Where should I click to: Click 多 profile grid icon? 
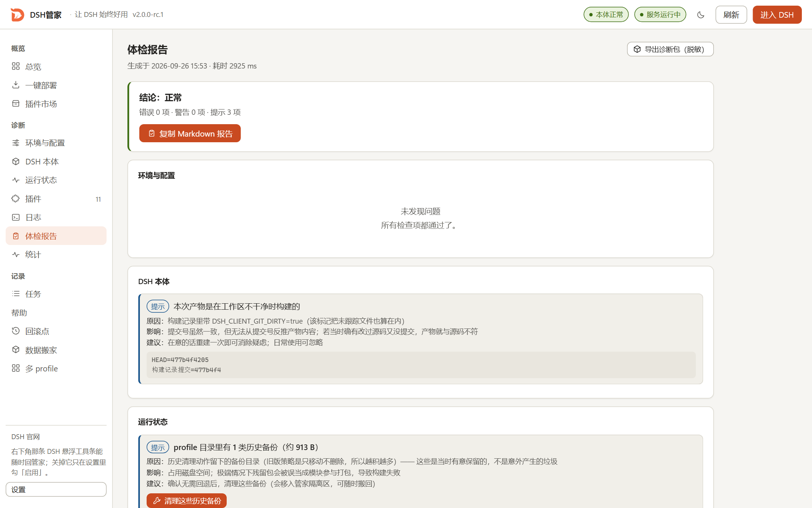(16, 368)
